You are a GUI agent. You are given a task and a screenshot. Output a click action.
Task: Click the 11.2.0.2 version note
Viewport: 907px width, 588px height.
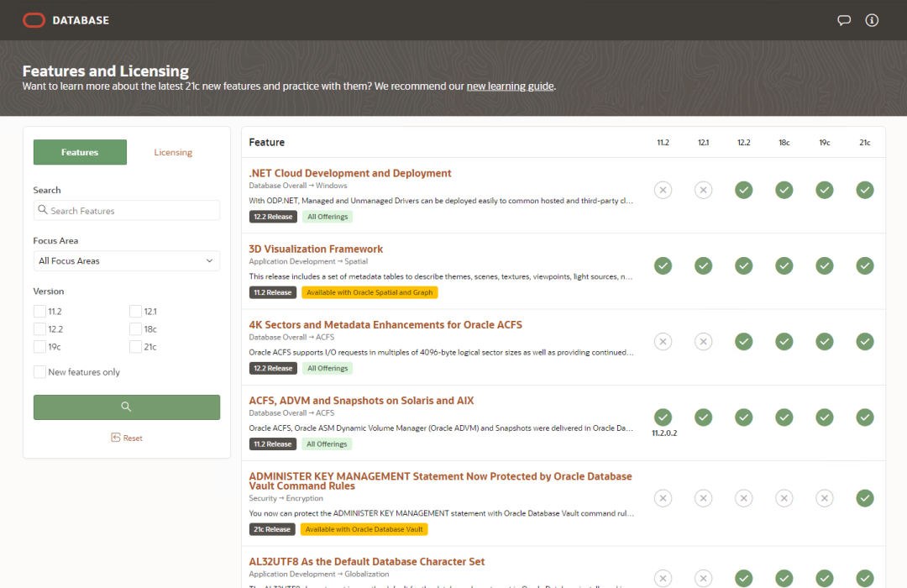664,433
